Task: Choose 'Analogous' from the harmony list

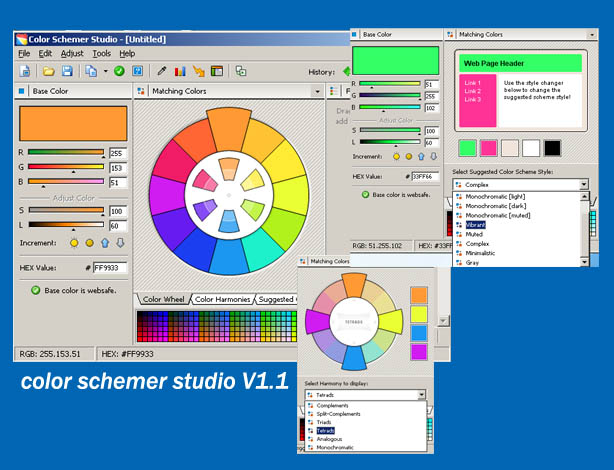Action: pyautogui.click(x=329, y=439)
